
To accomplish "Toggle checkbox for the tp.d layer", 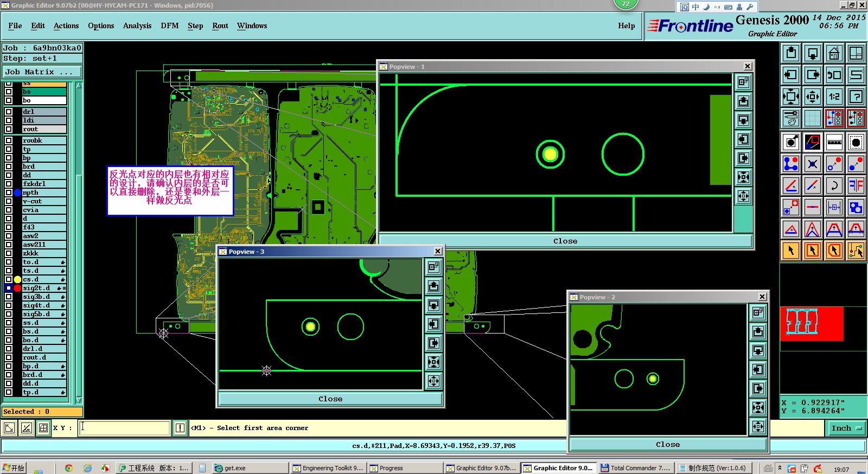I will [9, 392].
